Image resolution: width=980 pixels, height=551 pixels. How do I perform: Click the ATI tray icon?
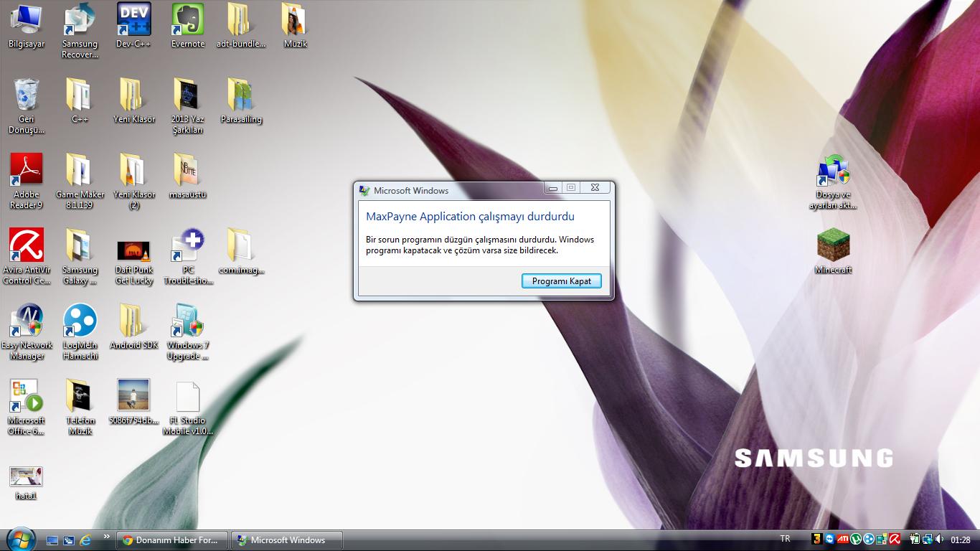click(842, 540)
